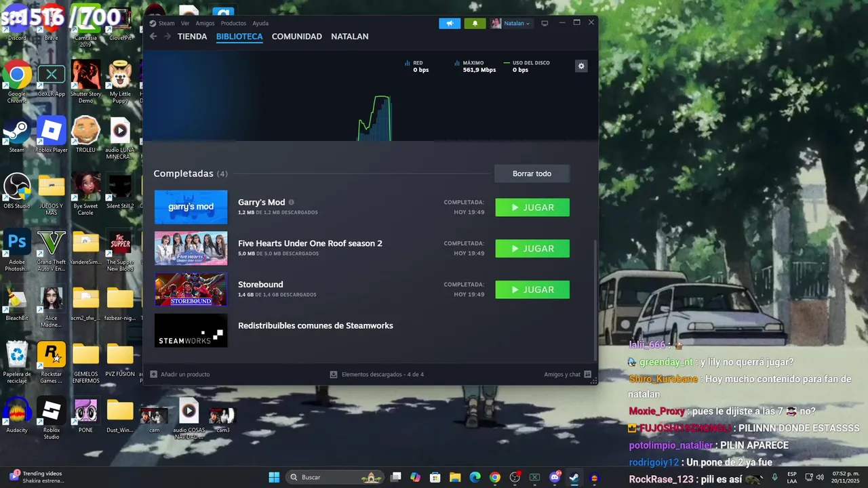Open Silent Still 2 desktop shortcut

[120, 191]
